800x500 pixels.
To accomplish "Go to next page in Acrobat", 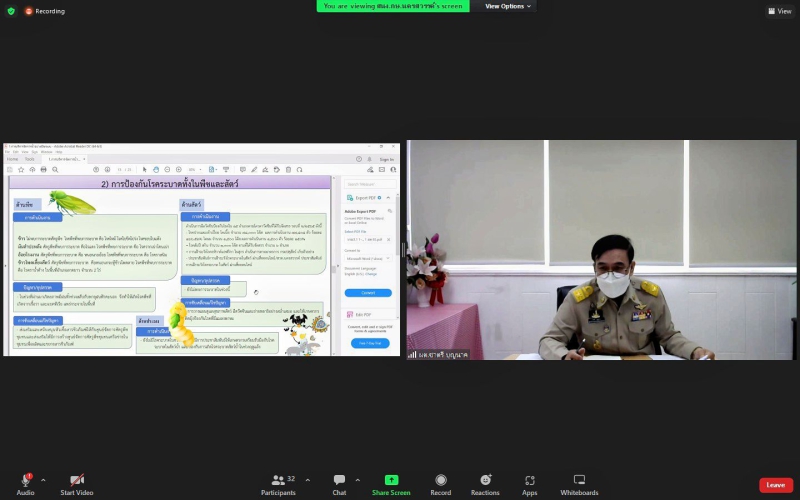I will [x=107, y=169].
